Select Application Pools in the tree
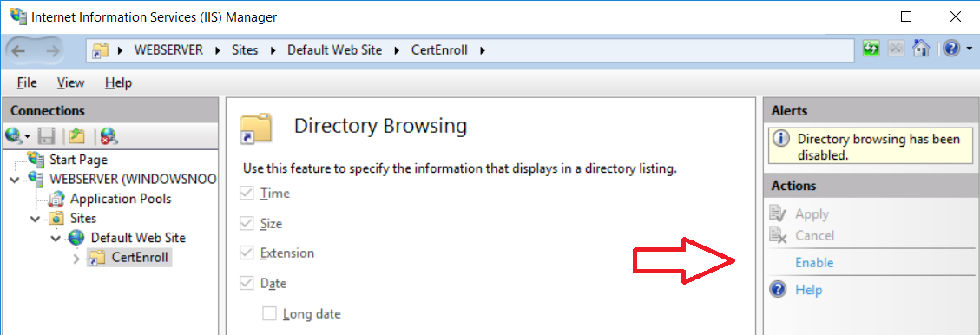 121,200
